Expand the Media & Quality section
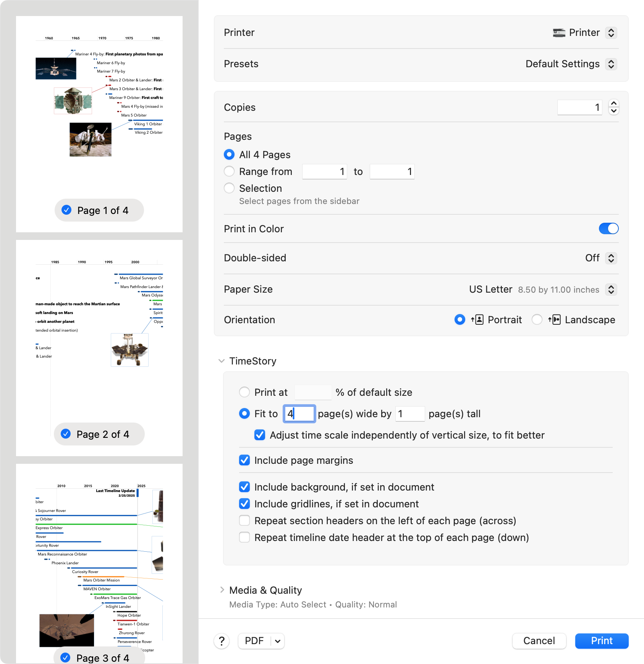Screen dimensions: 644x664 tap(222, 590)
